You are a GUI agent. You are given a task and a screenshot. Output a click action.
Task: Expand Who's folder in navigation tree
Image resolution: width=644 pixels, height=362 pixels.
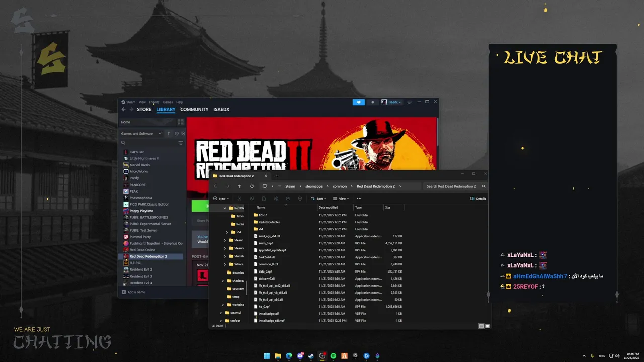pyautogui.click(x=225, y=264)
